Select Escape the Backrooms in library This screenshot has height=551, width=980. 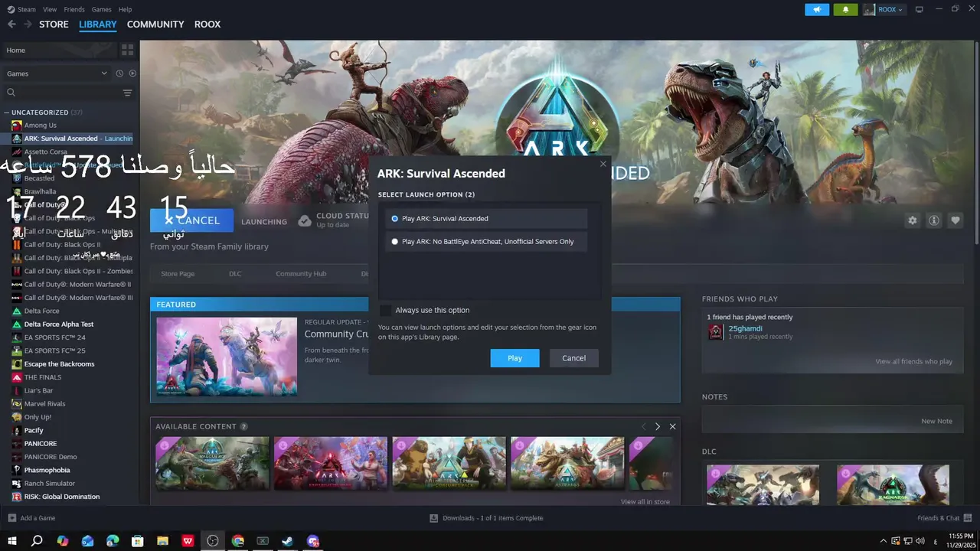click(59, 364)
